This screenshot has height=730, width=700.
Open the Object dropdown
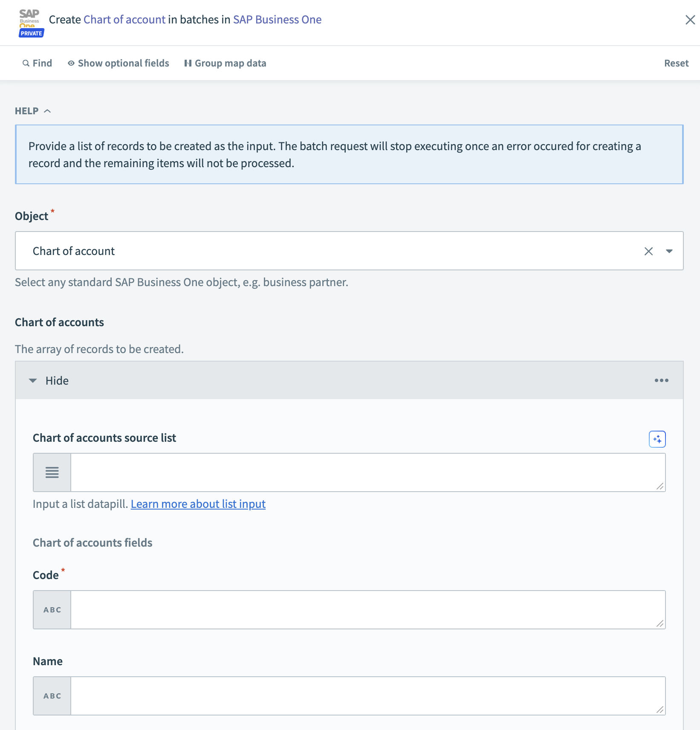(668, 251)
